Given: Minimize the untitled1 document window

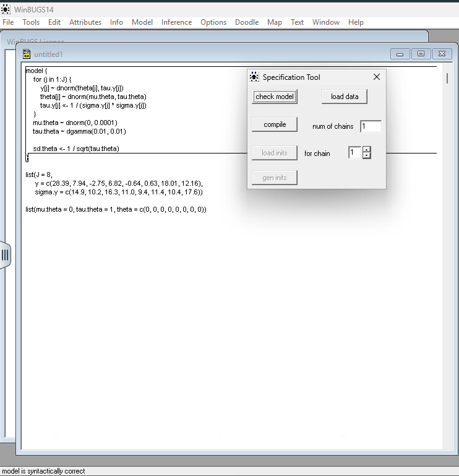Looking at the screenshot, I should [x=400, y=54].
